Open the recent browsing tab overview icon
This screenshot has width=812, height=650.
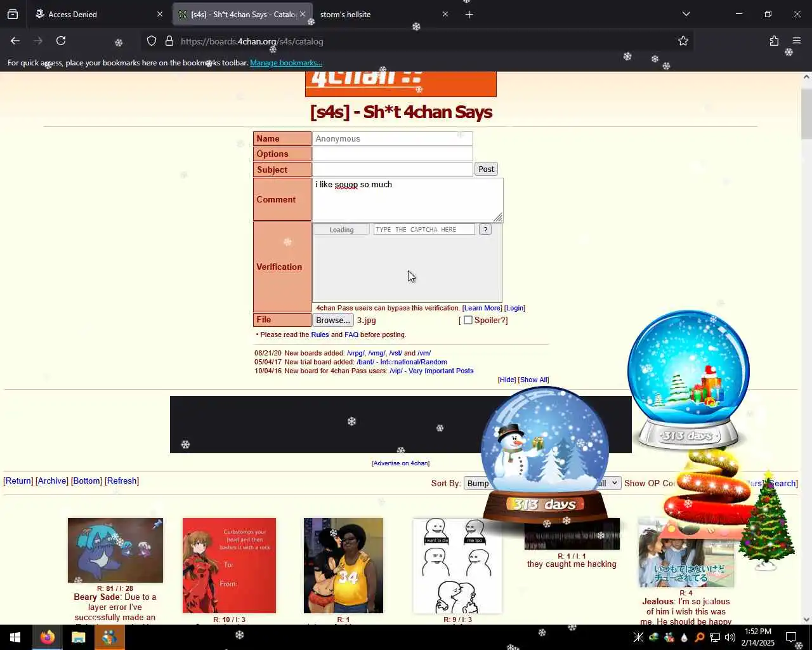(x=13, y=14)
